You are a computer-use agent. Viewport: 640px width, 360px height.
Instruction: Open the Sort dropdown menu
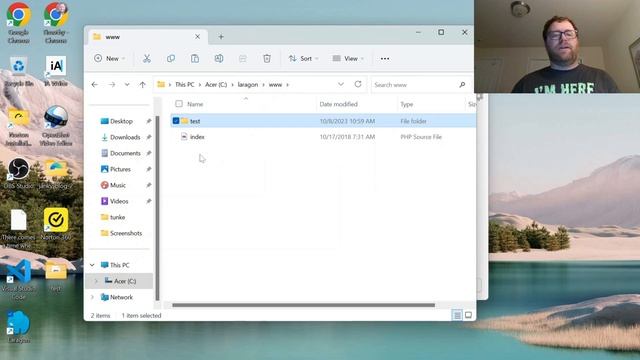point(303,59)
